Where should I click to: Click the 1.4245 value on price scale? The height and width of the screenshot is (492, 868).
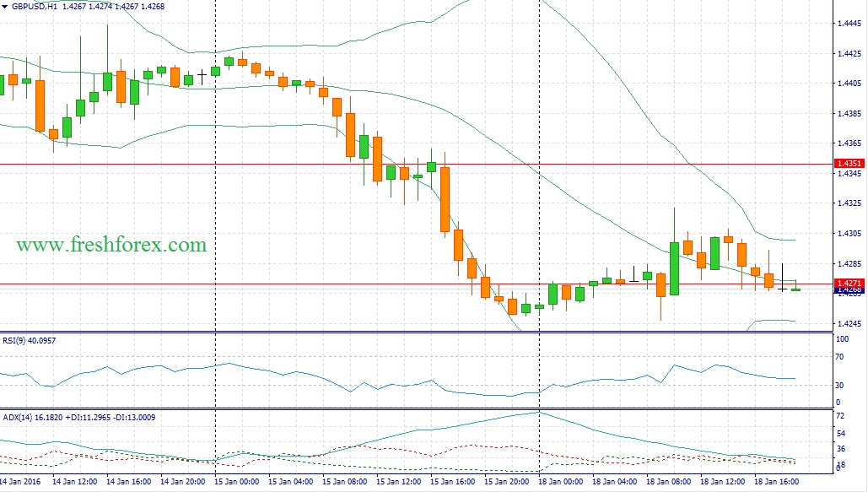(847, 323)
